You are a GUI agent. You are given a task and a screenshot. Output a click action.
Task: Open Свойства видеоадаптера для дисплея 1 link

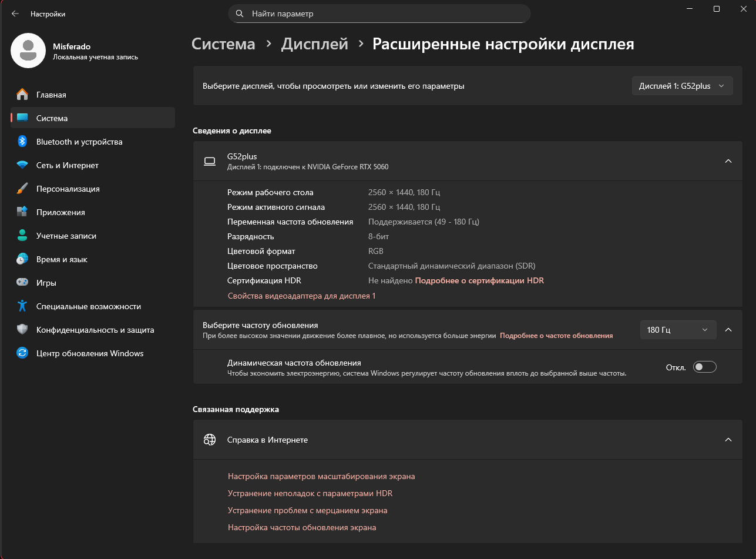coord(301,296)
